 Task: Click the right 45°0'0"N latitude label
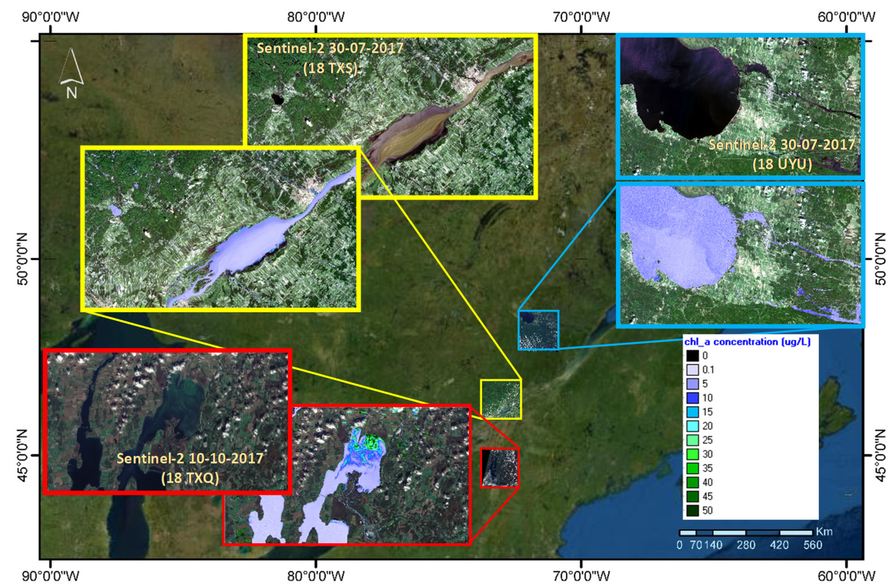881,455
